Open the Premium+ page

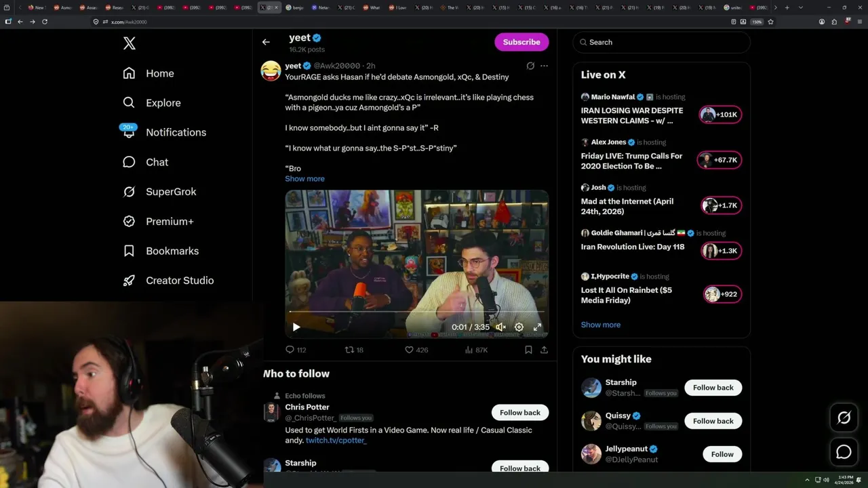pos(158,222)
